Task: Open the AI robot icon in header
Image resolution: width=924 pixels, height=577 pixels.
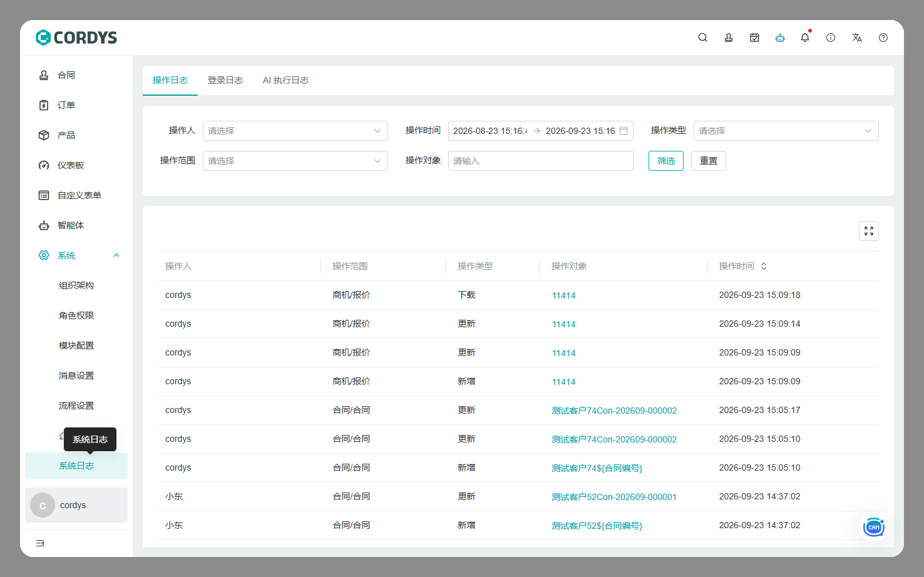Action: [780, 38]
